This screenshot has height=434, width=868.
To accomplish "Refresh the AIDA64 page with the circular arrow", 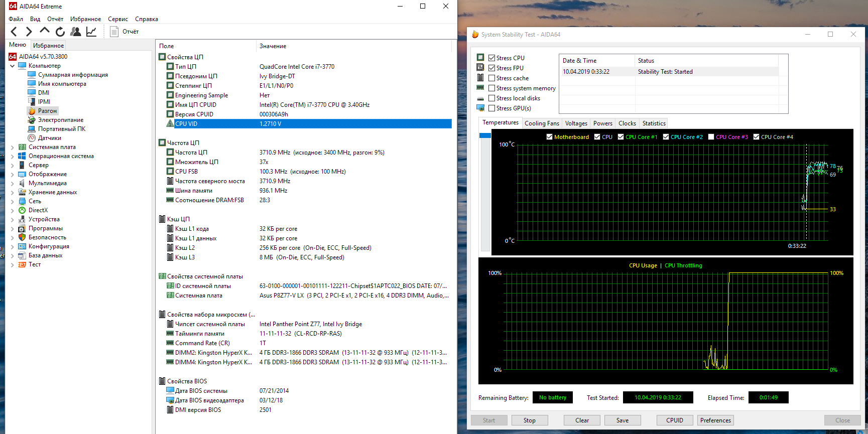I will (60, 32).
